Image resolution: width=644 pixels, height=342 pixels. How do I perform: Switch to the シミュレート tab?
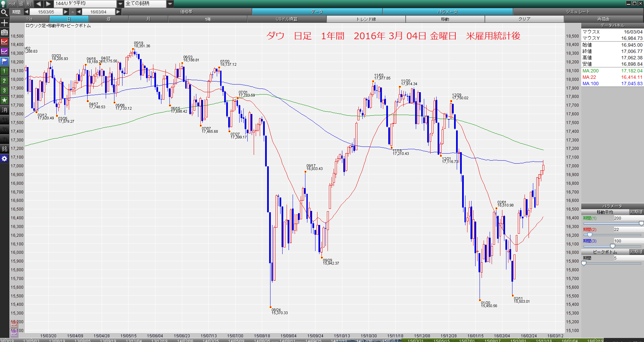point(578,12)
